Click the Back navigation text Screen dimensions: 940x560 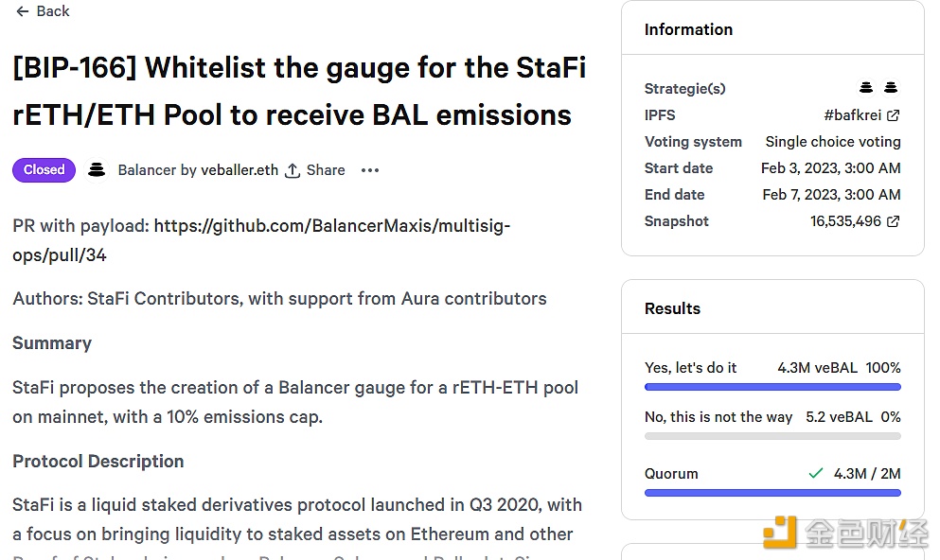tap(53, 11)
